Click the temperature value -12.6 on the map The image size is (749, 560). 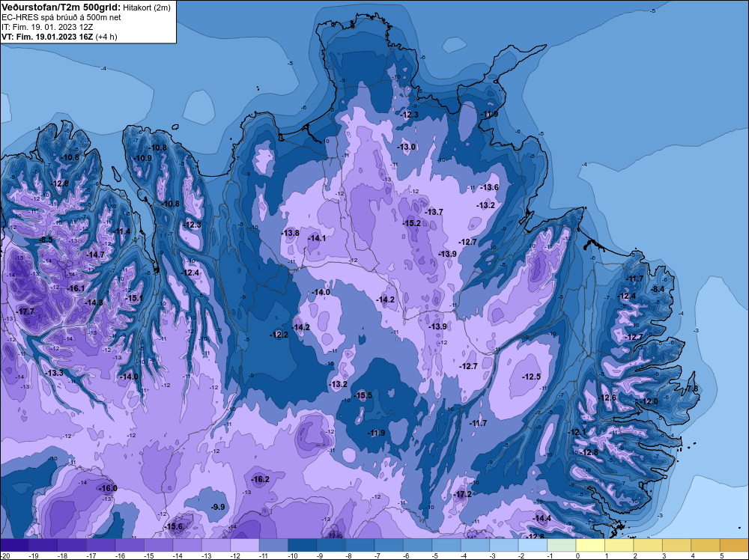(607, 398)
